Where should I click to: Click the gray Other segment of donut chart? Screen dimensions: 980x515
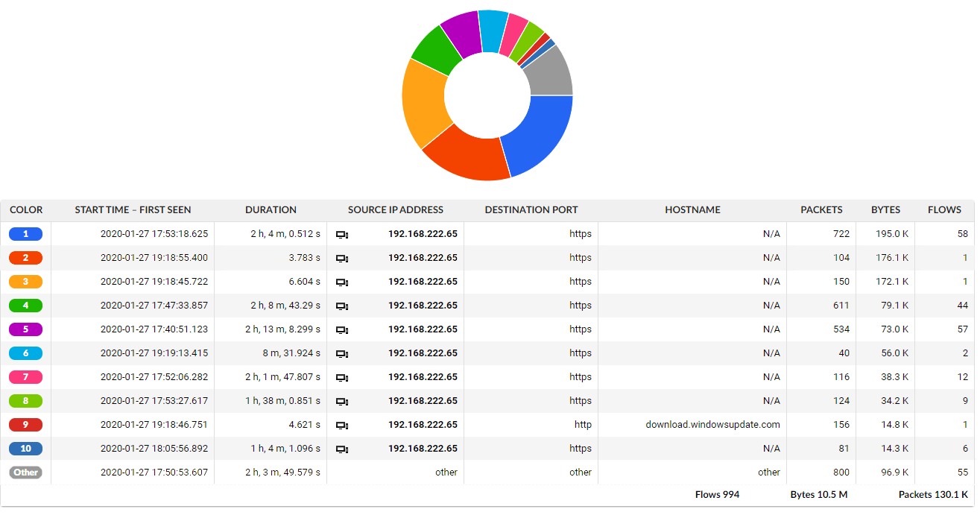pos(551,75)
